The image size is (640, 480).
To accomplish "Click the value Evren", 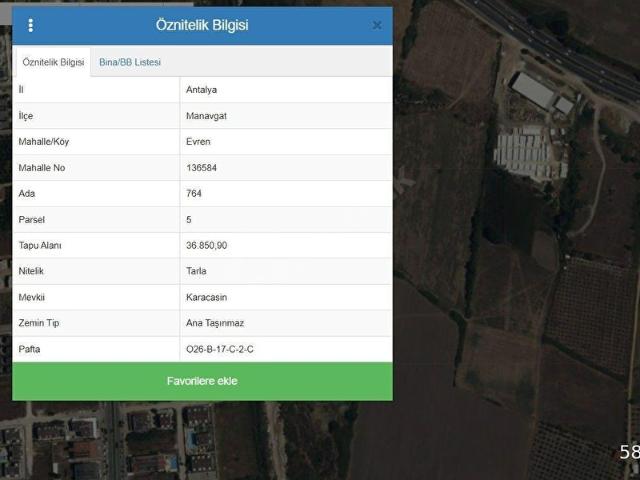I will pos(198,142).
